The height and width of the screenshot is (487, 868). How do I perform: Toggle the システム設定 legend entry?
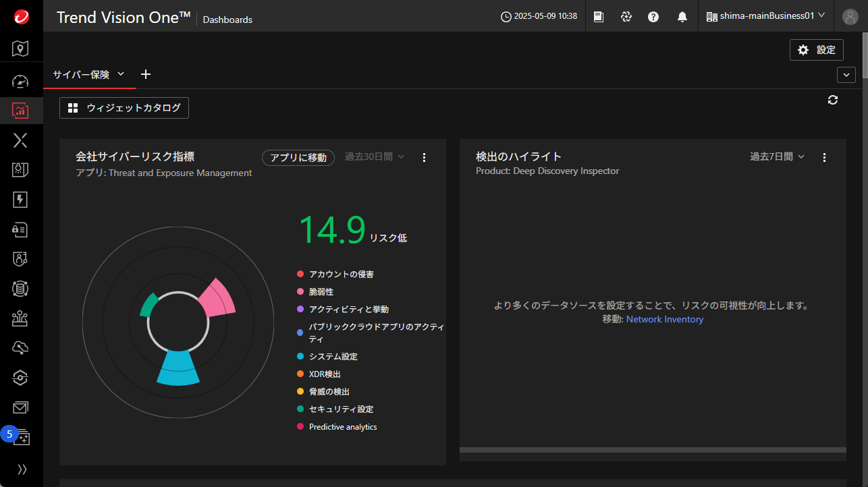(x=327, y=357)
